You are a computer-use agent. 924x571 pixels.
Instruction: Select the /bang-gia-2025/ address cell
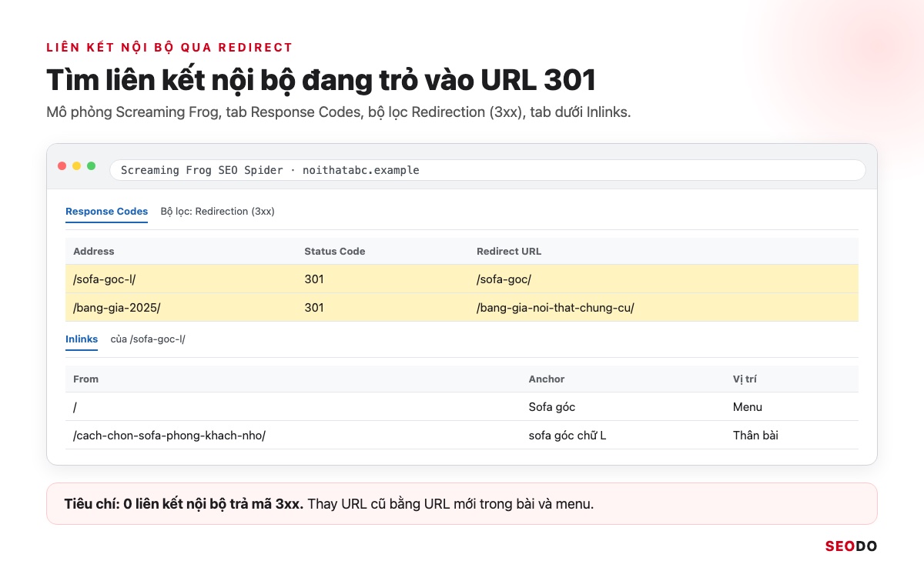117,308
